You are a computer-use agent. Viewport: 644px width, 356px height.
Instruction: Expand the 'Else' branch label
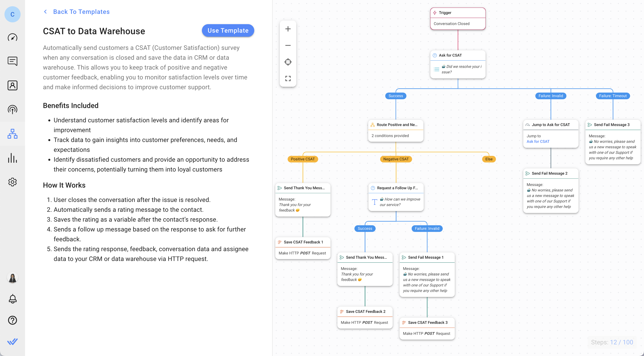[489, 159]
